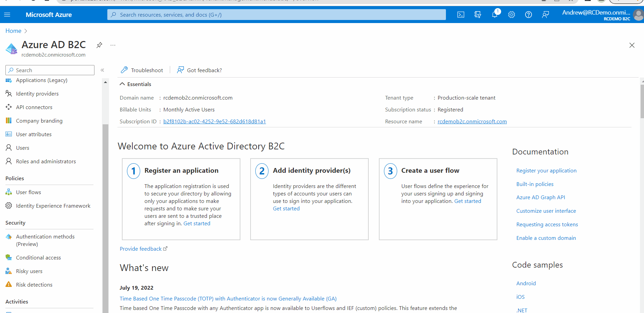Collapse the left navigation pane
This screenshot has height=313, width=644.
click(102, 70)
